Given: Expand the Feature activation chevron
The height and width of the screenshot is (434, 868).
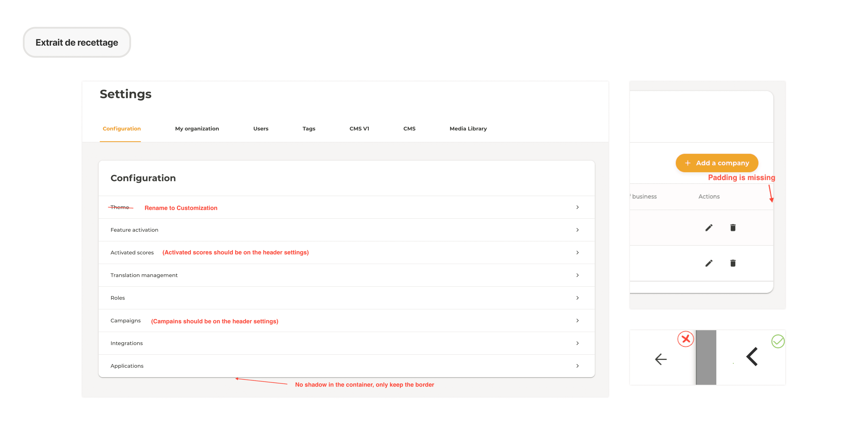Looking at the screenshot, I should (x=577, y=230).
